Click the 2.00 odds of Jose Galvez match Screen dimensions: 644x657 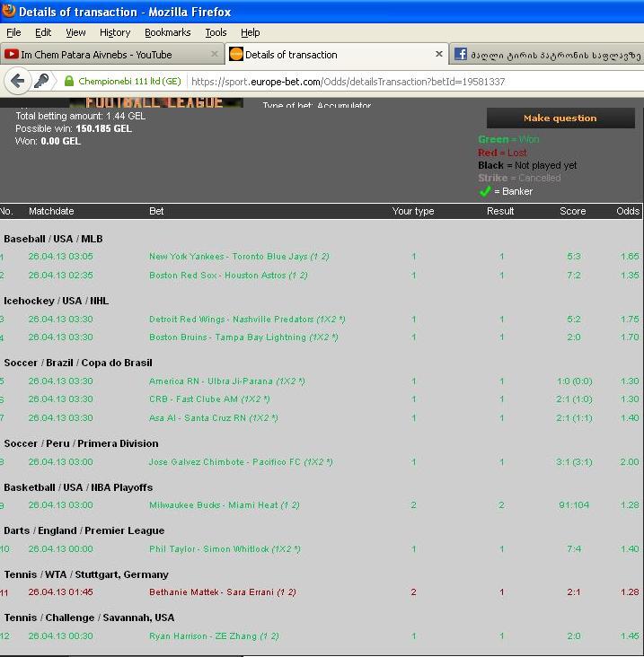[630, 462]
